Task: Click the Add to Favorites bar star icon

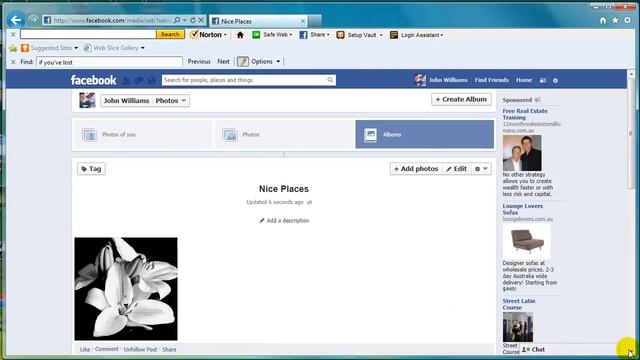Action: pyautogui.click(x=13, y=48)
